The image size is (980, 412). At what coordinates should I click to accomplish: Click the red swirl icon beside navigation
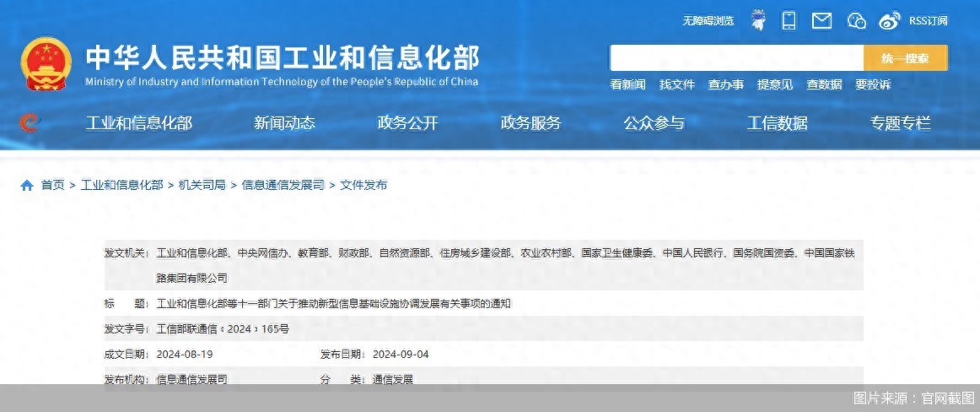[30, 123]
